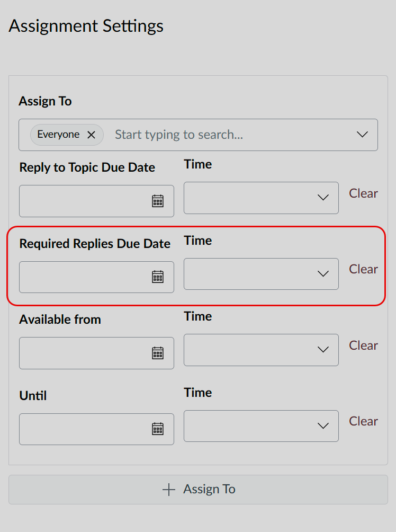Viewport: 396px width, 532px height.
Task: Open calendar for Required Replies Due Date
Action: [x=158, y=277]
